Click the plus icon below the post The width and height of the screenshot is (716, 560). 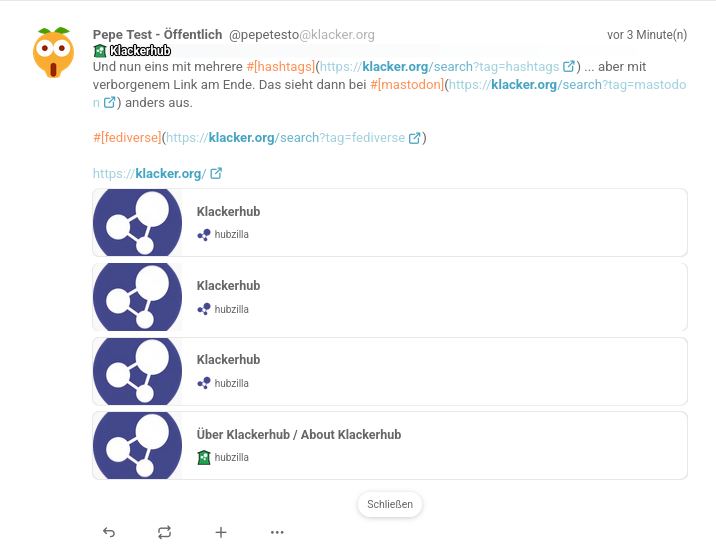(x=221, y=532)
